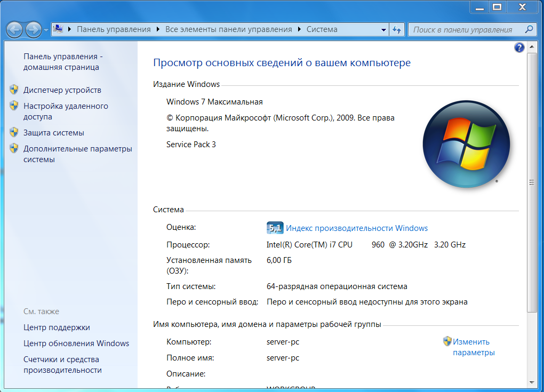544x392 pixels.
Task: Click the Intel(R) Core(TM) i7 CPU value
Action: 366,245
